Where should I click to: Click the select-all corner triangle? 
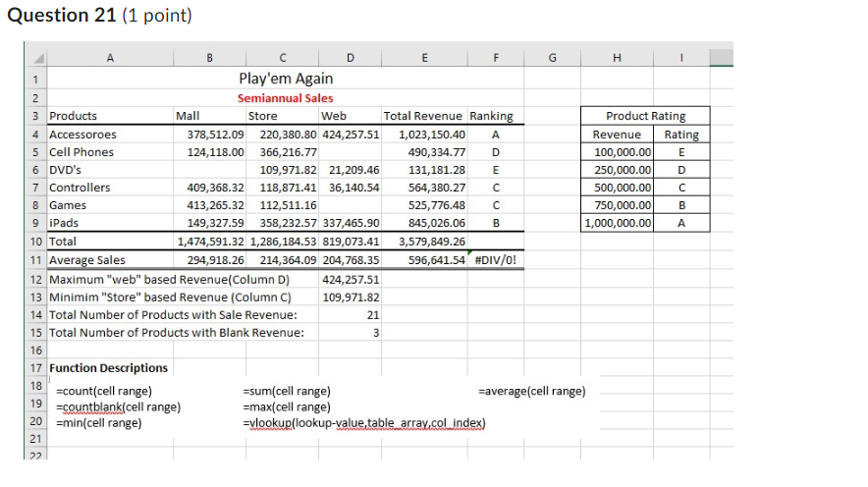[39, 58]
